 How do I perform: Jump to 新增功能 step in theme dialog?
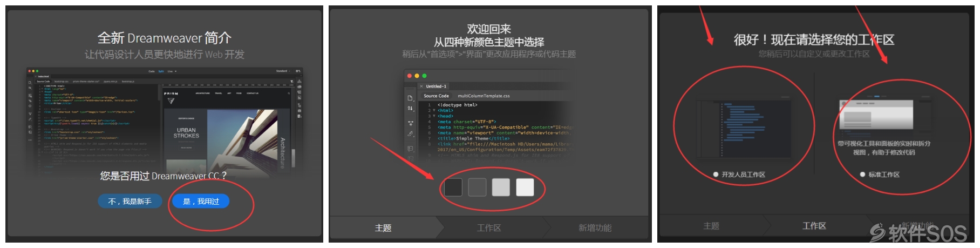click(x=595, y=228)
